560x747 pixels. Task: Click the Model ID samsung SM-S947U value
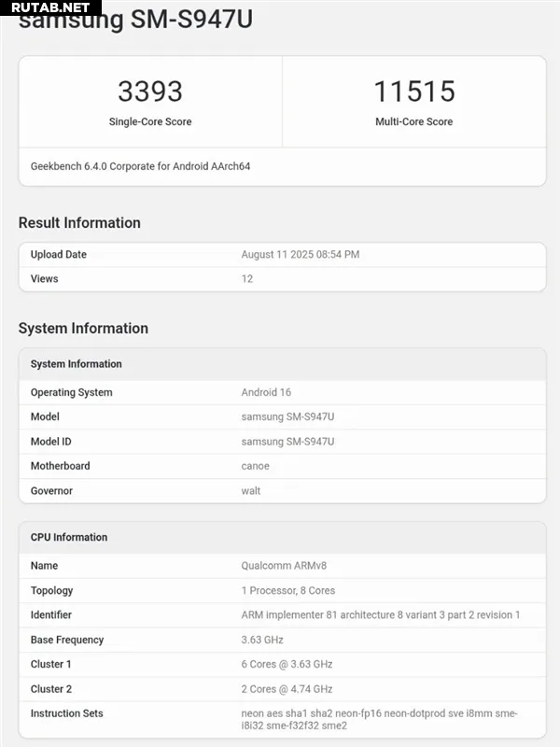click(287, 442)
